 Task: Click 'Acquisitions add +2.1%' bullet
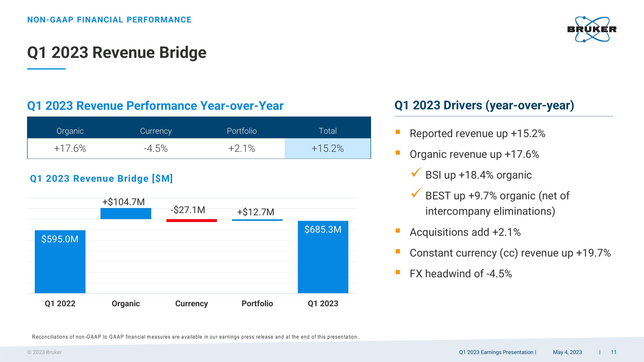coord(465,232)
